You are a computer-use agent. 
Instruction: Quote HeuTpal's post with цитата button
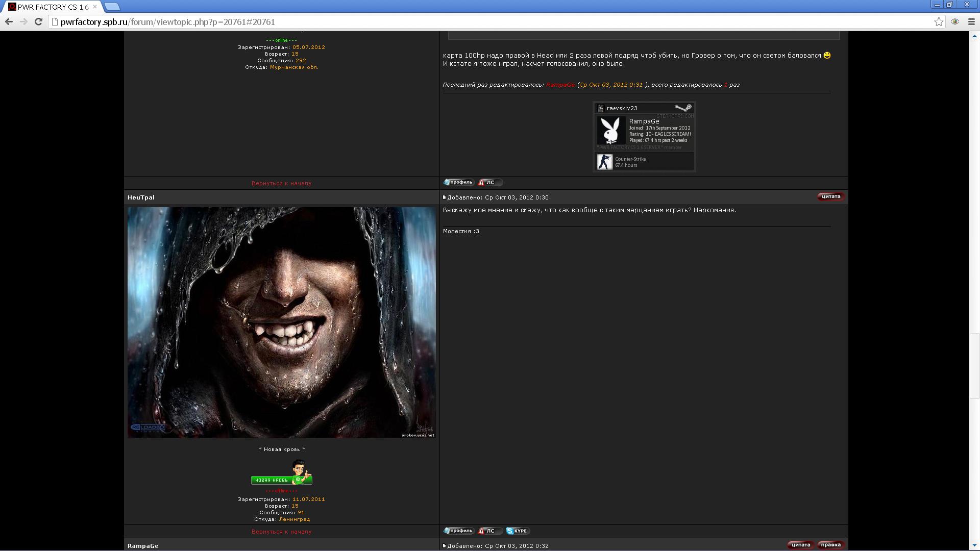(x=830, y=196)
